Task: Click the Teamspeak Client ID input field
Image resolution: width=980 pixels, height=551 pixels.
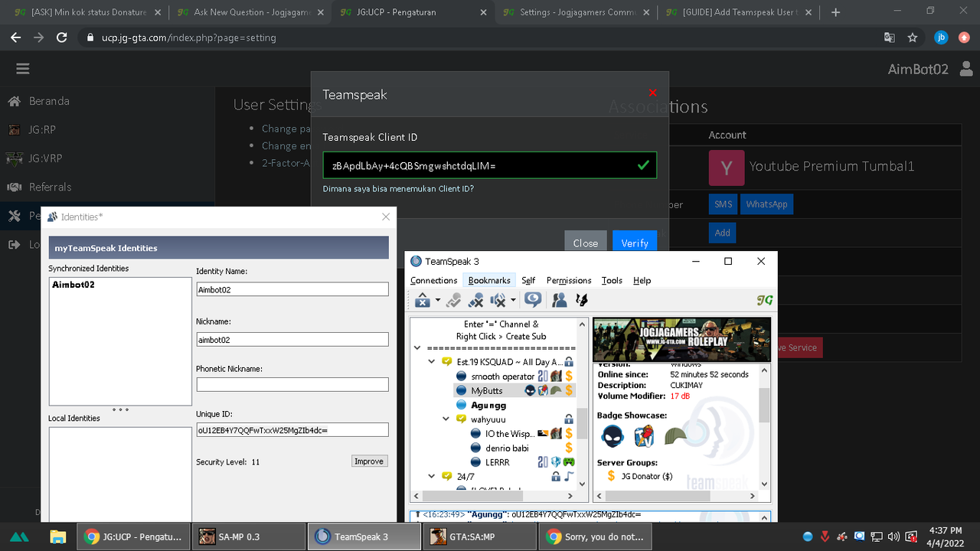Action: 489,165
